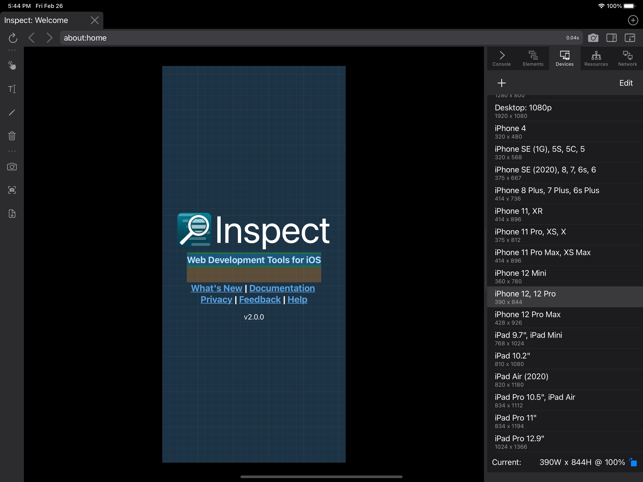Select iPhone 8 Plus, 7 Plus, 6s Plus

(565, 194)
